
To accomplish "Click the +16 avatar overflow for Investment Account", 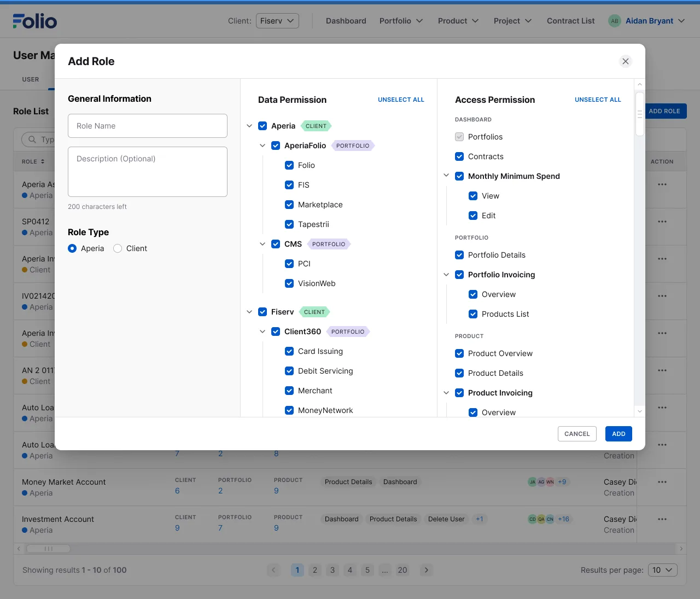I will (563, 519).
